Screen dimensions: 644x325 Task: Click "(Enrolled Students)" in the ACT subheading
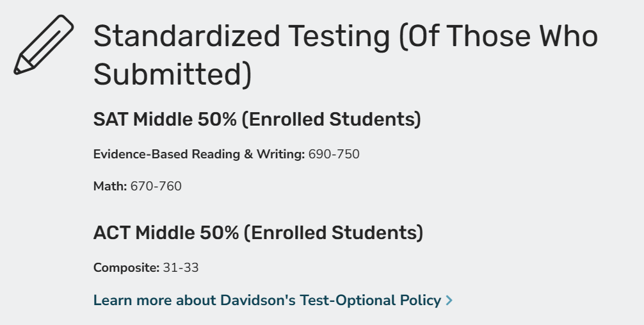[334, 233]
